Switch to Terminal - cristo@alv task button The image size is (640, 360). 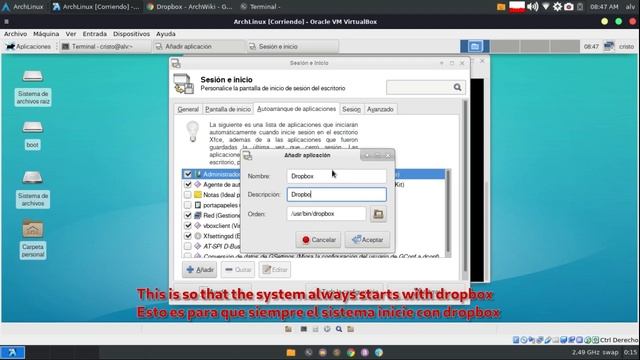coord(105,47)
